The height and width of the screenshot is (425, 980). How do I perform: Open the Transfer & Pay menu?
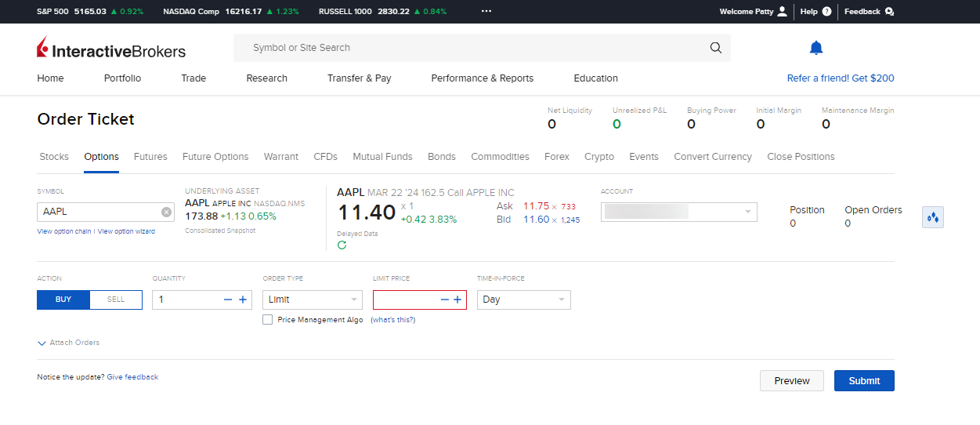pyautogui.click(x=360, y=78)
